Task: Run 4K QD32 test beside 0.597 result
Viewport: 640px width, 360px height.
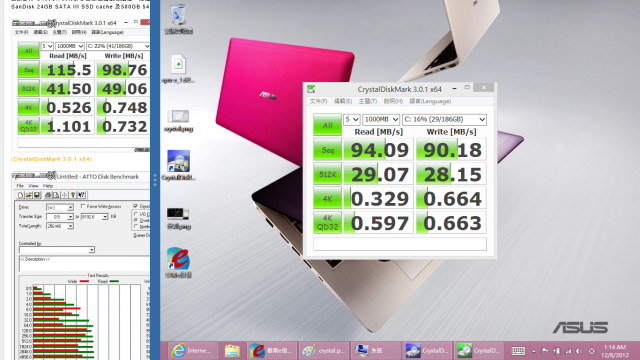Action: 327,222
